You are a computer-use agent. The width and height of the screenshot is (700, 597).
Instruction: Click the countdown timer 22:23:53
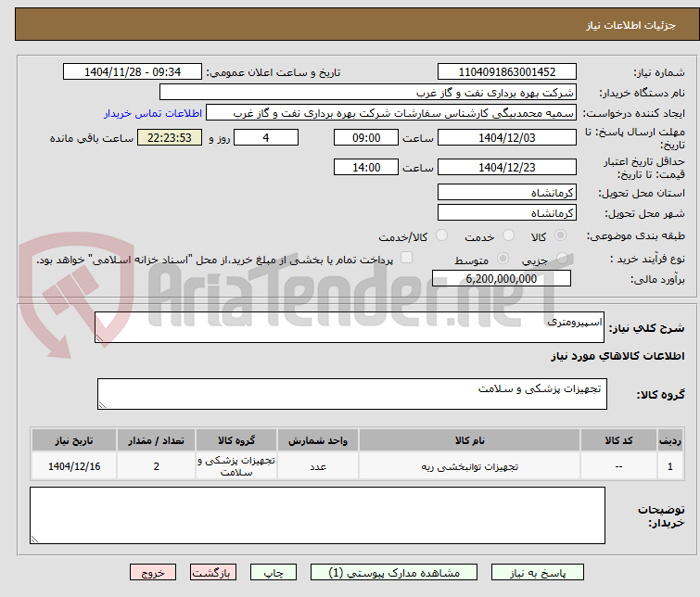[169, 137]
